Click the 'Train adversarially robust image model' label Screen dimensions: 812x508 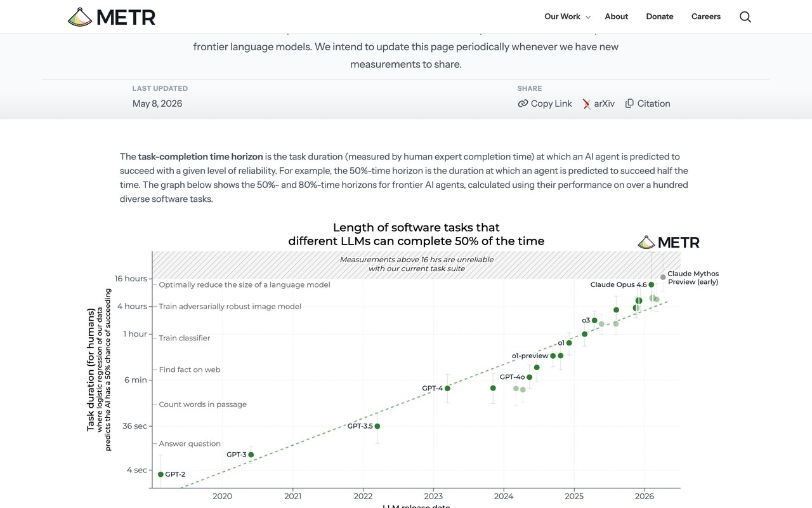230,306
